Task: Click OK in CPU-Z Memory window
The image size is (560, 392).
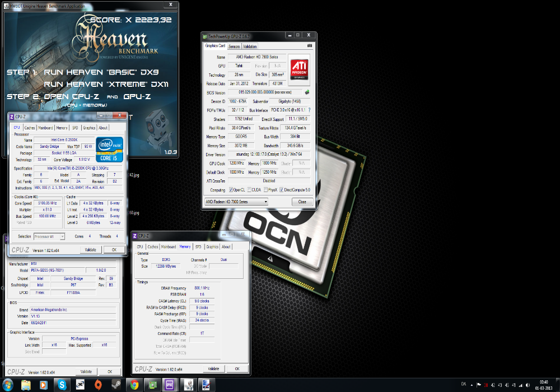Action: (237, 369)
